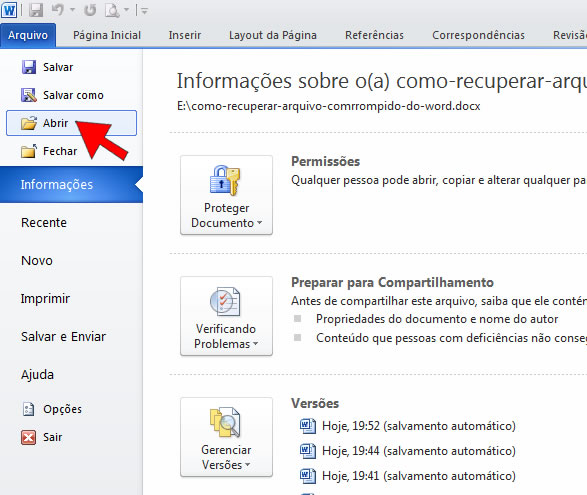Image resolution: width=587 pixels, height=495 pixels.
Task: Click the Opções settings icon
Action: pyautogui.click(x=28, y=409)
